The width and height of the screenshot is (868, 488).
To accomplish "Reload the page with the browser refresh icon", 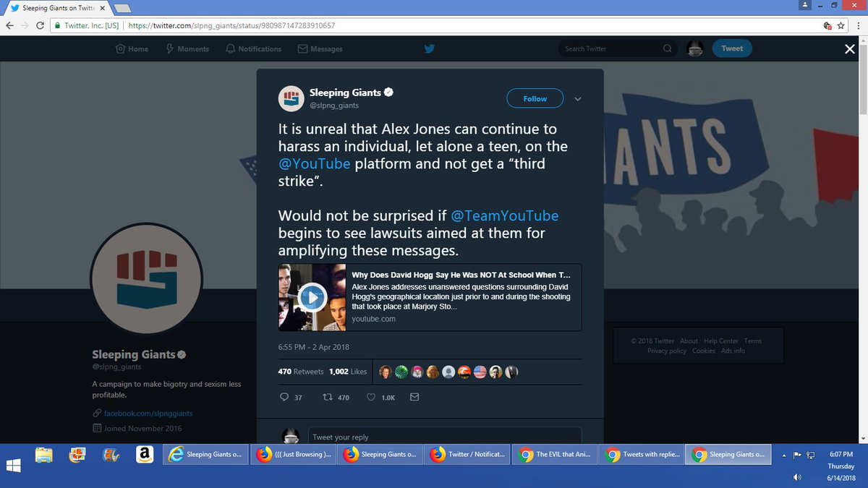I will point(42,25).
